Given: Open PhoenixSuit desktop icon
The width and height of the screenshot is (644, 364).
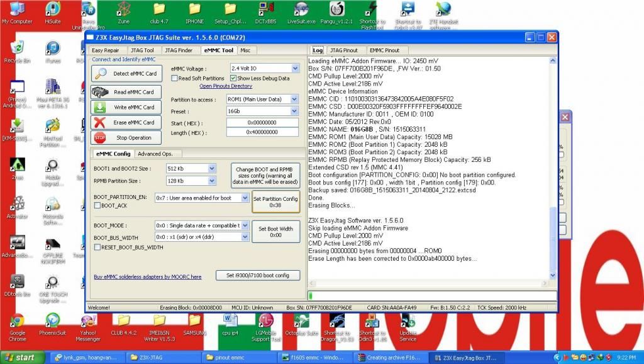Looking at the screenshot, I should click(x=53, y=325).
